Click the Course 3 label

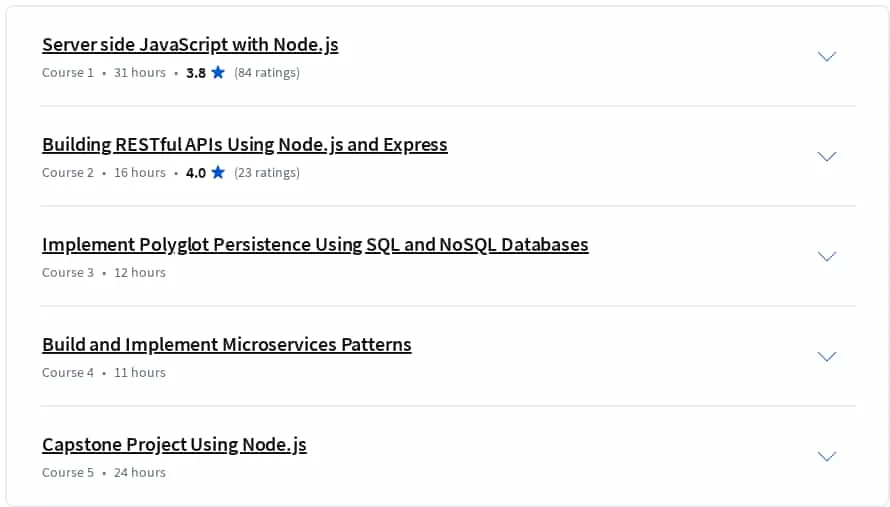68,273
